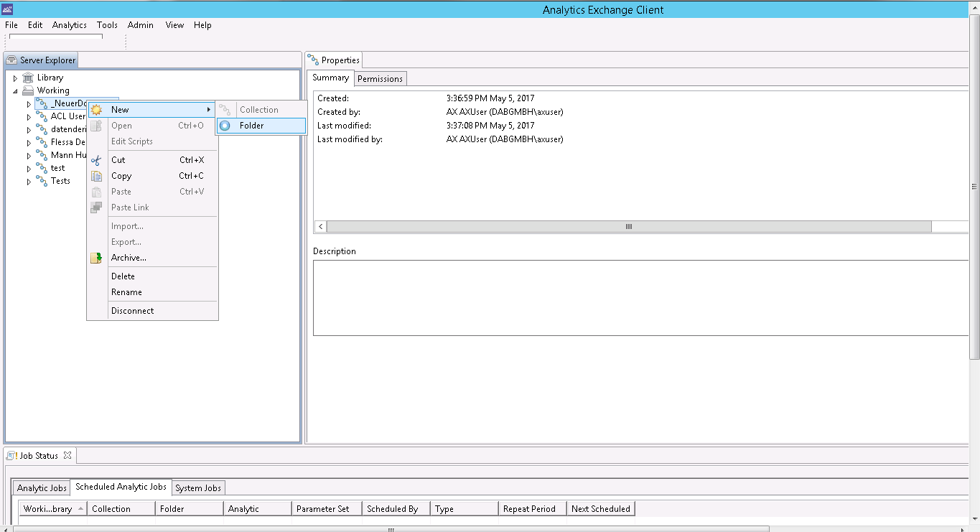
Task: Switch to the Server Explorer tab
Action: point(41,60)
